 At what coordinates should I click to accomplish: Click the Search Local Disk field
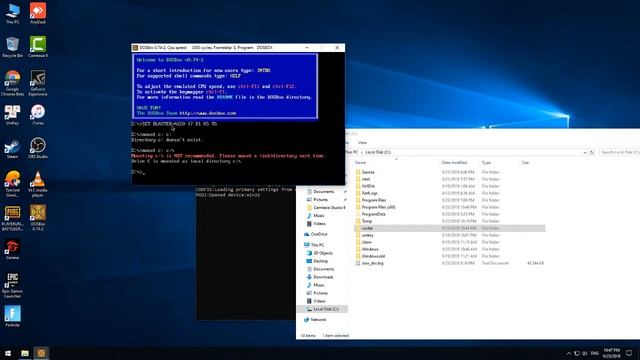pos(620,152)
